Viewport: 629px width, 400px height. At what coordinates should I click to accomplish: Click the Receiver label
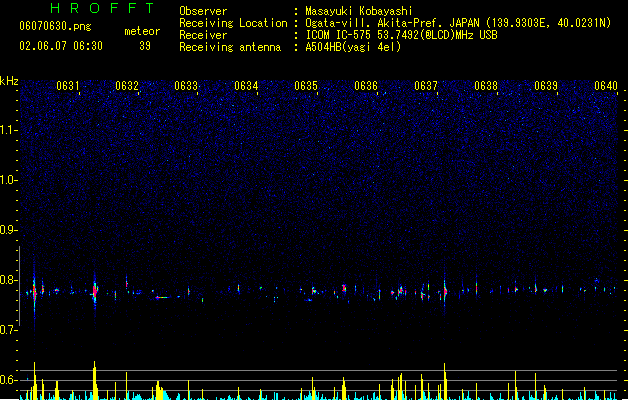coord(203,35)
